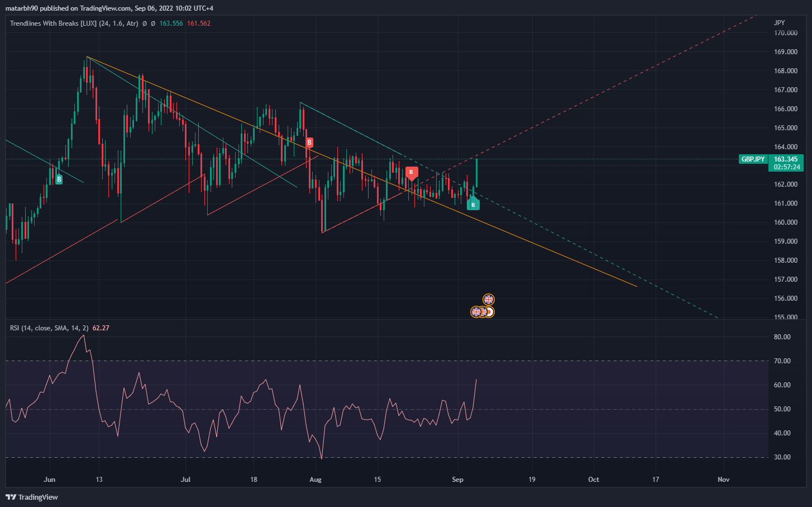Click RSI axis label 60.00
The width and height of the screenshot is (812, 507).
pyautogui.click(x=782, y=385)
